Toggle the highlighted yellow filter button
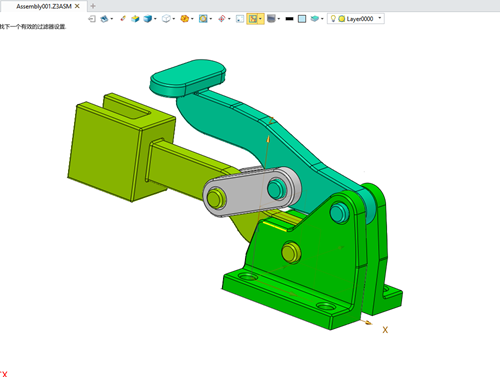Viewport: 500px width, 377px height. click(x=253, y=19)
